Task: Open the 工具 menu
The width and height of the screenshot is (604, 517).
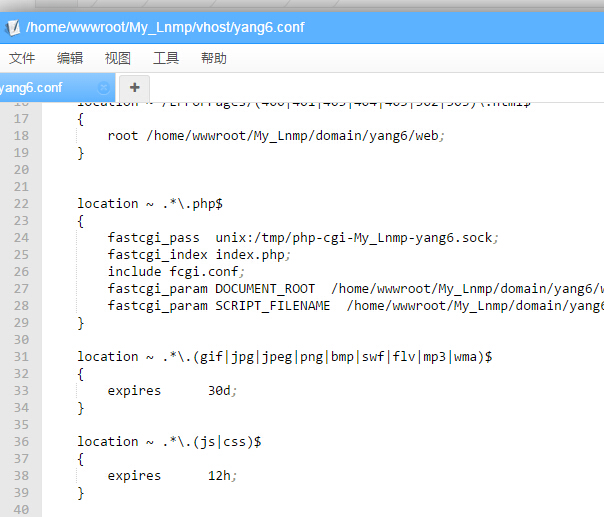Action: [166, 58]
